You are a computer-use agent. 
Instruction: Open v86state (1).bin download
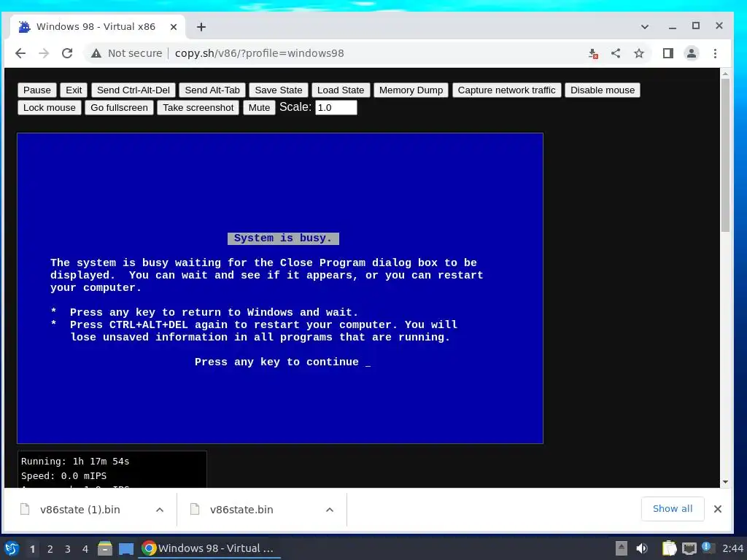click(x=80, y=510)
